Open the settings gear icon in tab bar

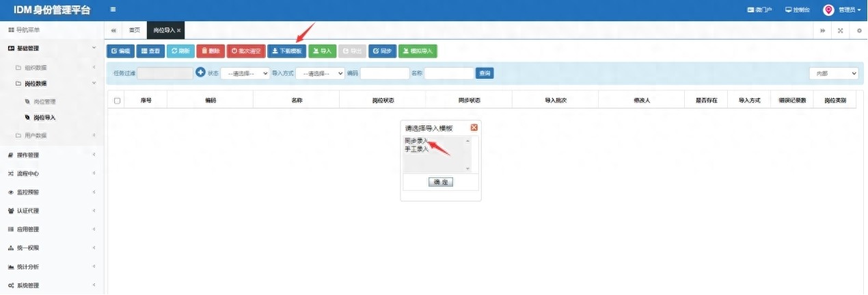point(859,30)
